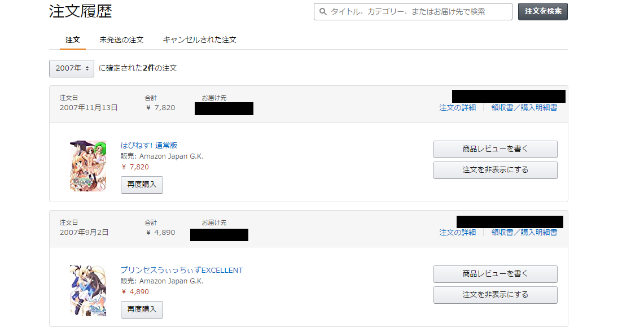Open 領収書／購入明細書 for the November 13 order

tap(524, 108)
